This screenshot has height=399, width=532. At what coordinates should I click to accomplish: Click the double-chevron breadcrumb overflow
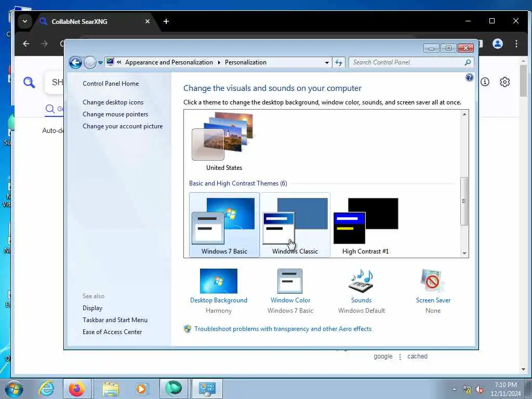(x=119, y=62)
